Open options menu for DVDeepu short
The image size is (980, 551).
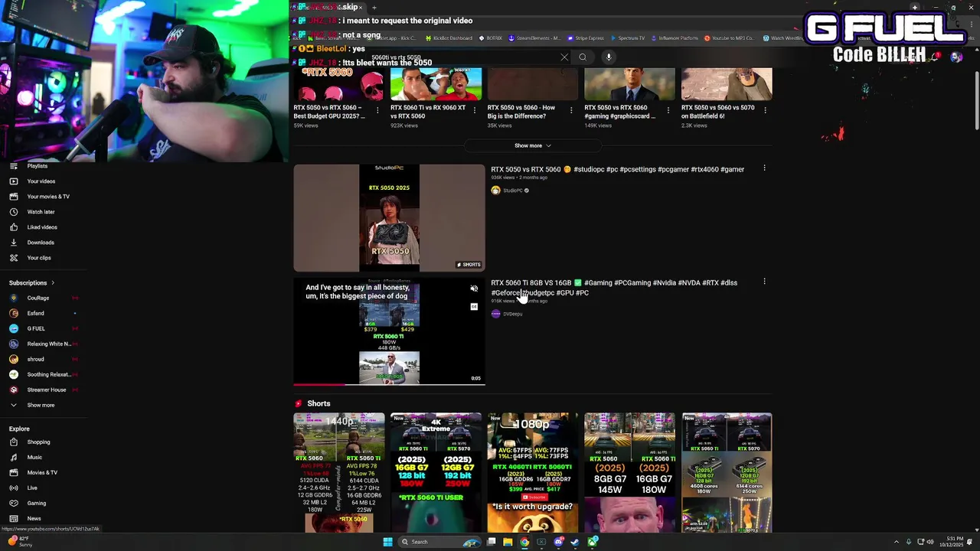764,282
